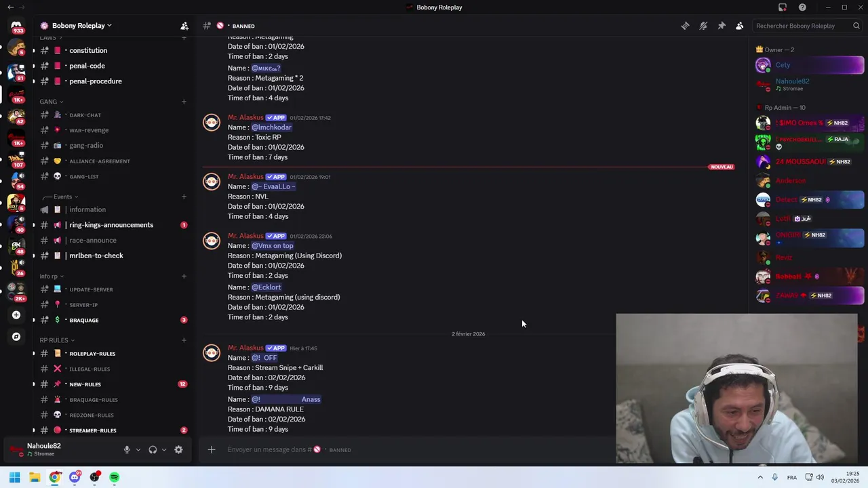868x488 pixels.
Task: Open Spotify from the Windows taskbar
Action: tap(114, 477)
